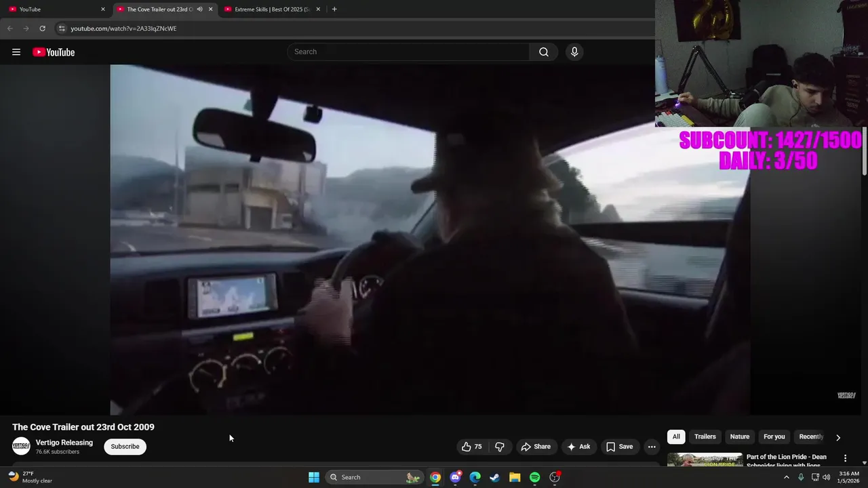Open OBS Studio from the taskbar
Screen dimensions: 868x488
(555, 477)
